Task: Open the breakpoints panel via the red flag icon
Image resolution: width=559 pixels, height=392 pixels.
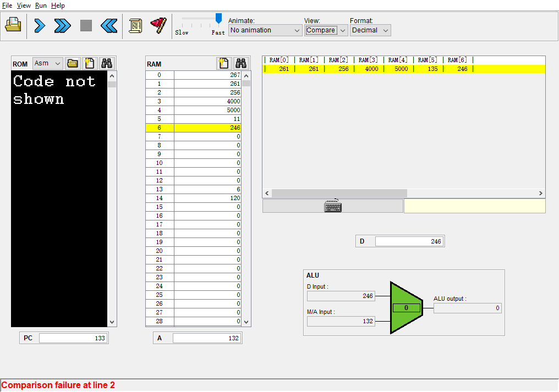Action: click(158, 25)
